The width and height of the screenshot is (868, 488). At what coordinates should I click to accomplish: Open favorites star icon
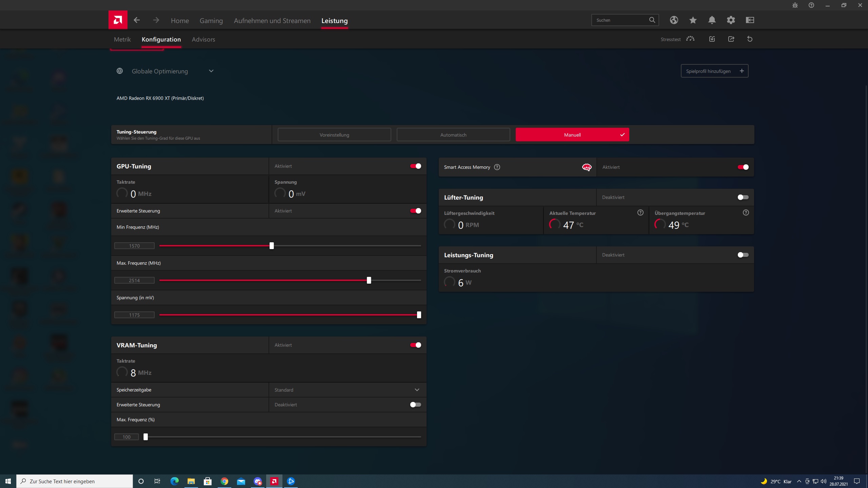(693, 20)
